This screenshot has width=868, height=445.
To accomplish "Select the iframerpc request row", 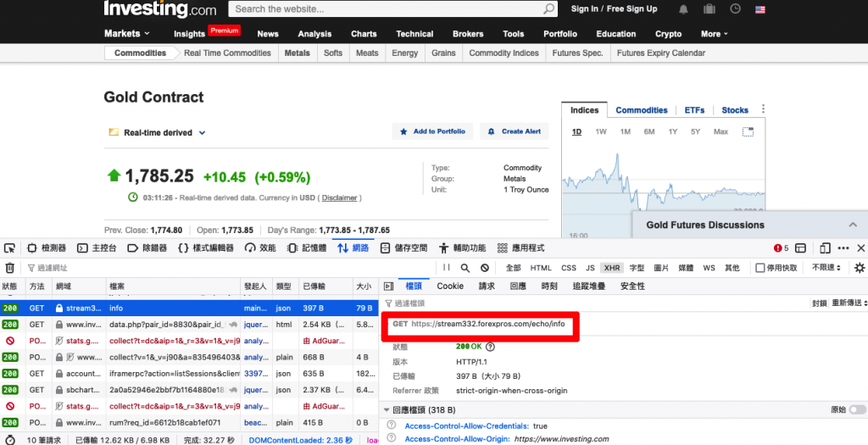I will tap(190, 374).
